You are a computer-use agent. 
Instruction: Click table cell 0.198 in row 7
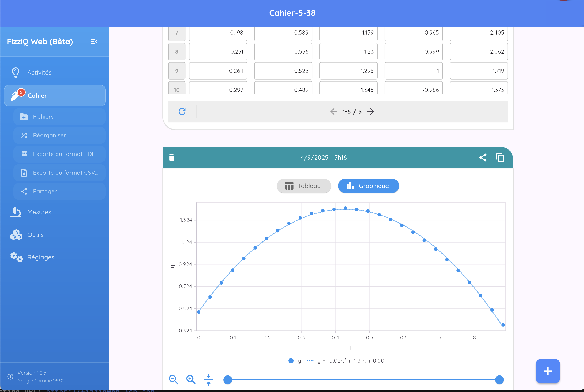[218, 33]
